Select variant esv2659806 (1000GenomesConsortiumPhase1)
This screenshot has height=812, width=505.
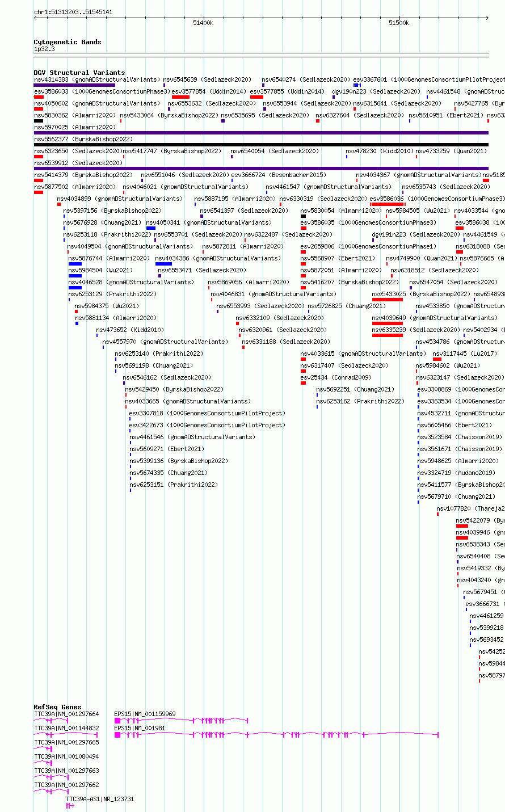coord(369,246)
